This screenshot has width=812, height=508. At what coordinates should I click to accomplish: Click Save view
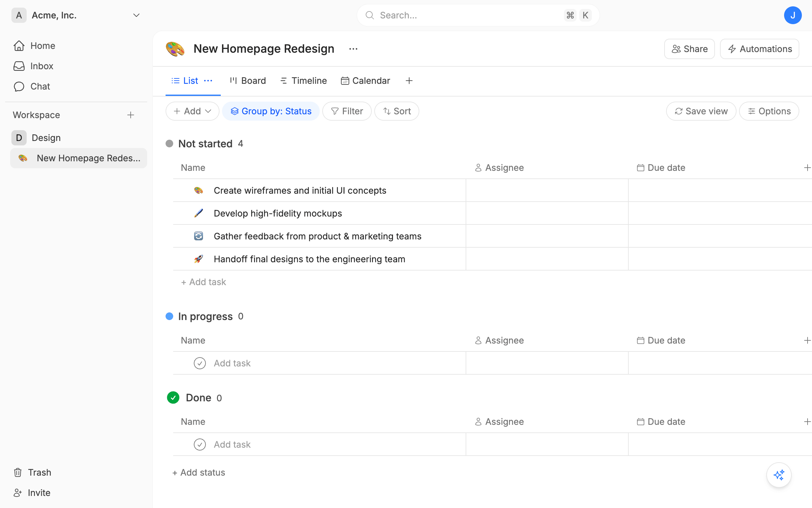[x=701, y=111]
